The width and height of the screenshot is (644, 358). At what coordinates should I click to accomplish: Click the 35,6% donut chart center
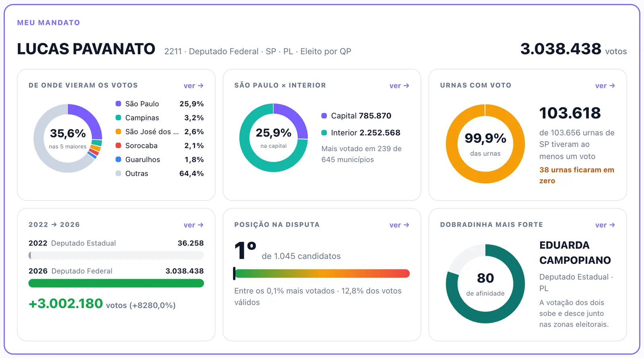pyautogui.click(x=68, y=138)
